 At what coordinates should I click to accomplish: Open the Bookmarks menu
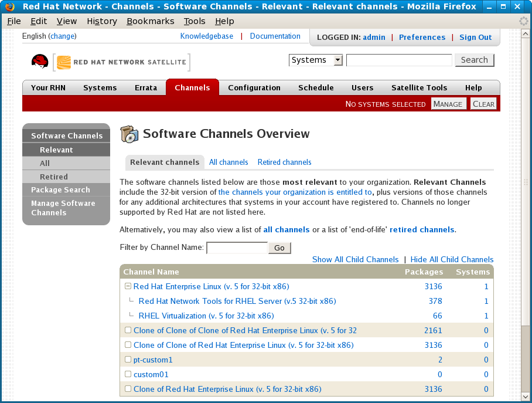[151, 21]
